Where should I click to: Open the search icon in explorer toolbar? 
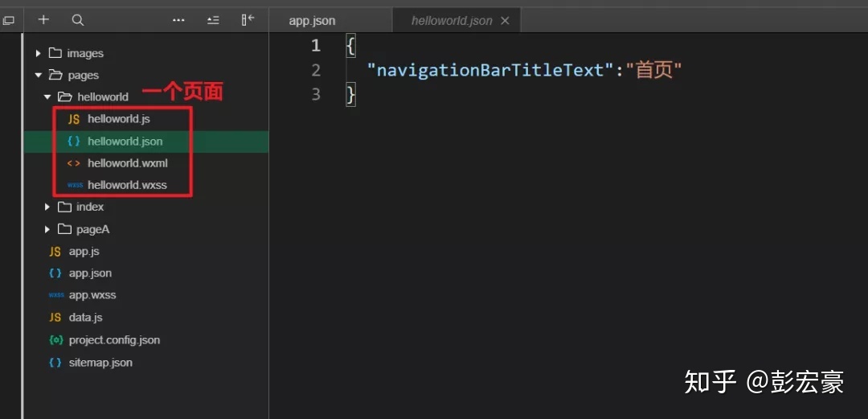pyautogui.click(x=77, y=20)
